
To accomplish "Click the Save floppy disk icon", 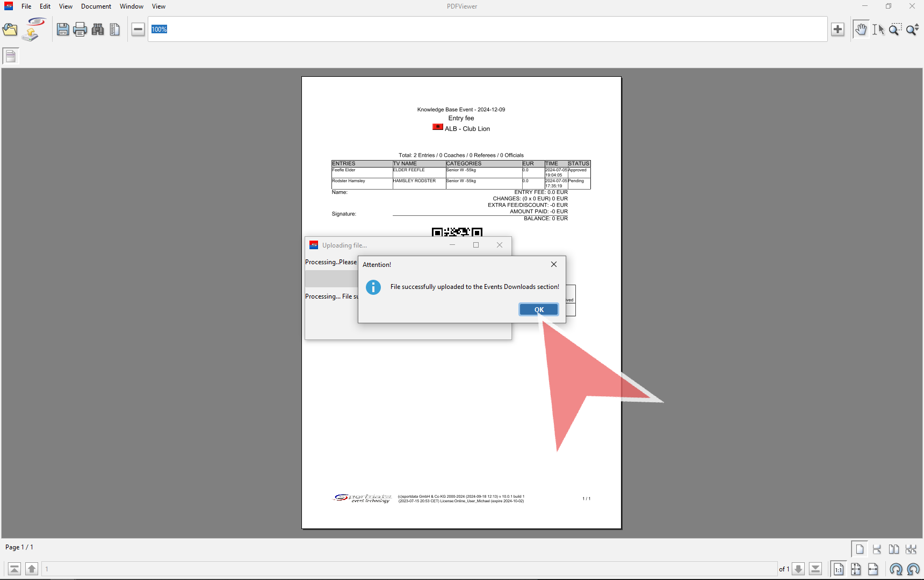I will [x=63, y=30].
